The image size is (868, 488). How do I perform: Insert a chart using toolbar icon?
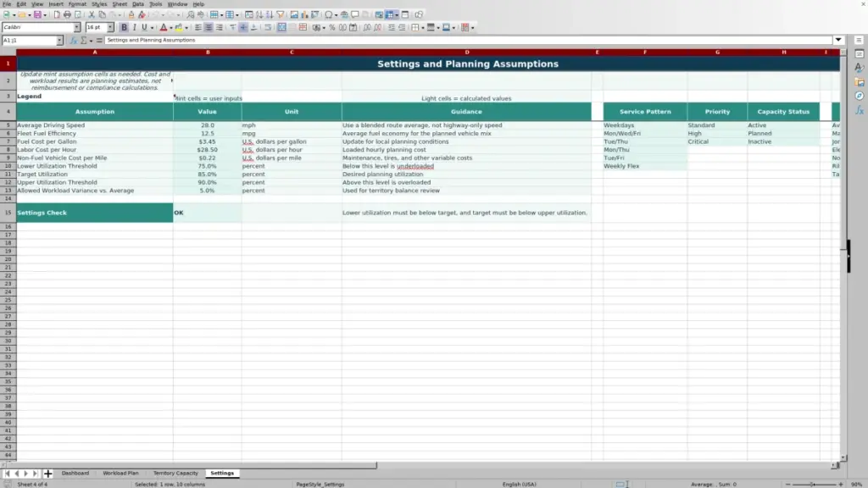point(304,14)
